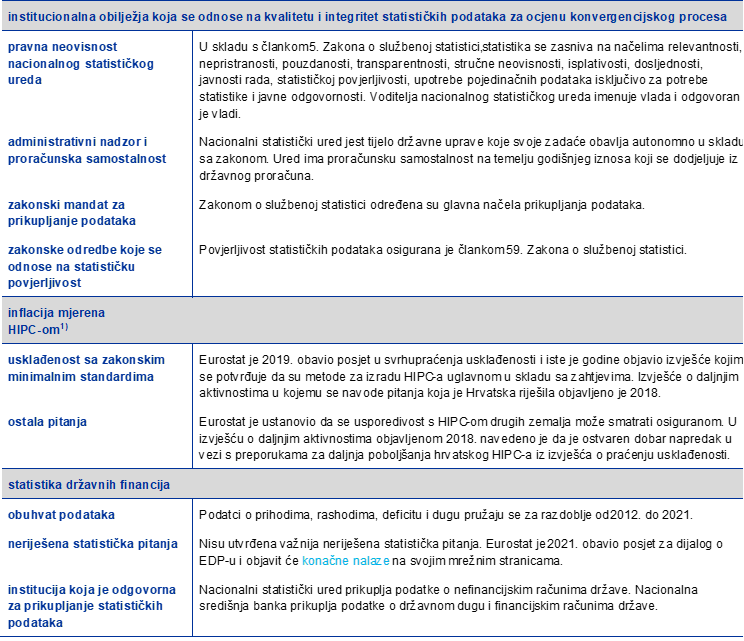Select 'institucija koja je odgovorna' row label
744x641 pixels.
[85, 606]
